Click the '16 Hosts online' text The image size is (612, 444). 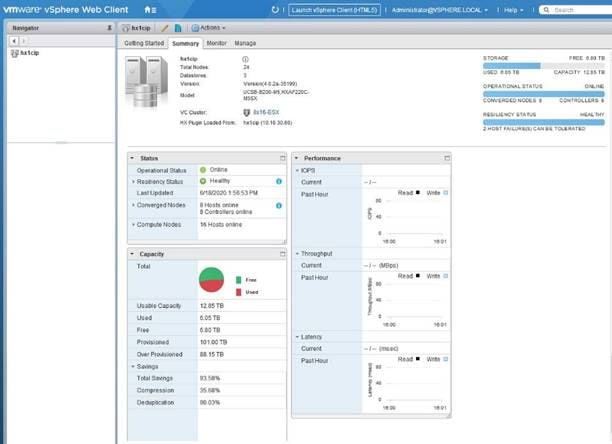221,225
